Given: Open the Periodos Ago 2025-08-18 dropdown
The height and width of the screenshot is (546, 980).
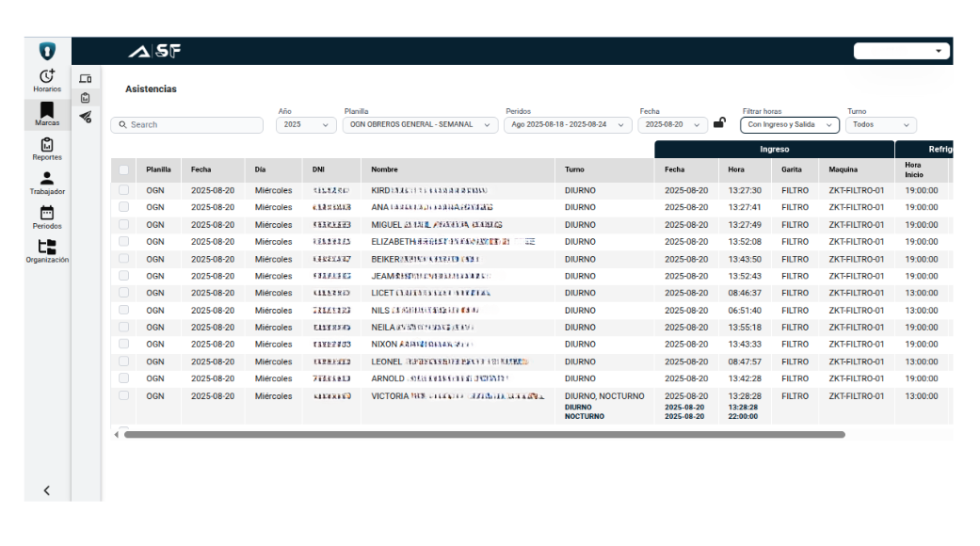Looking at the screenshot, I should coord(567,125).
